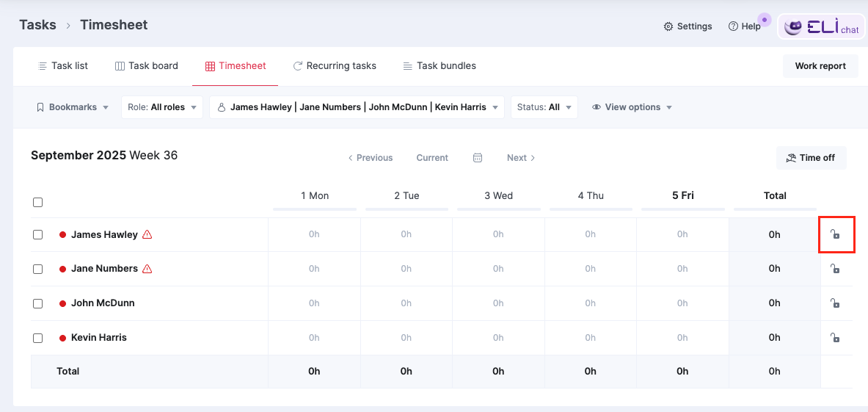Click John McDunn's red status dot
The height and width of the screenshot is (412, 868).
[x=62, y=303]
